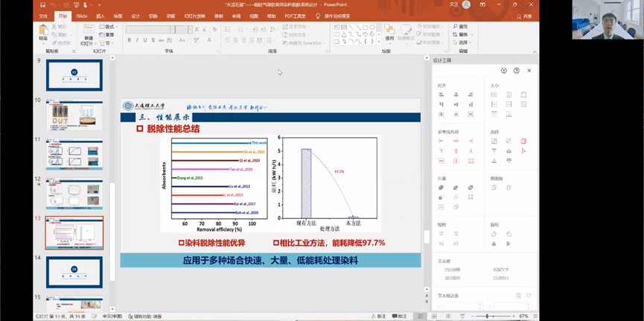Select the oval shape in shapes gallery

[x=372, y=27]
